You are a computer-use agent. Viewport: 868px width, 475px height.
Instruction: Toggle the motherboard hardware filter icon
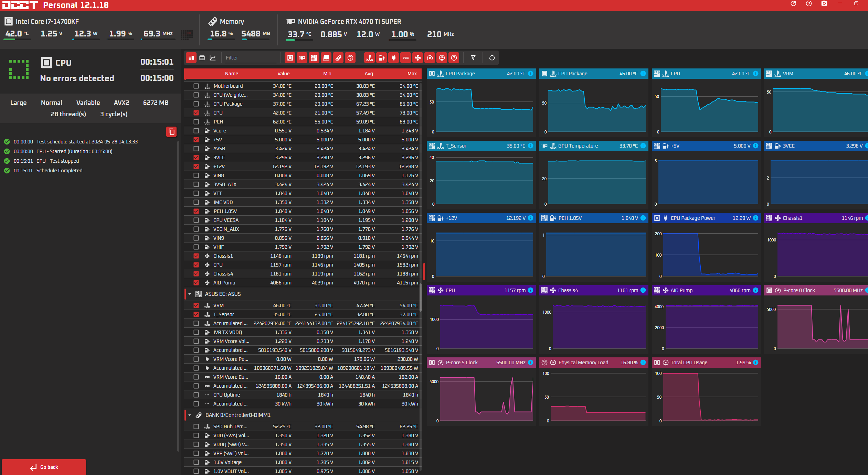(x=314, y=58)
